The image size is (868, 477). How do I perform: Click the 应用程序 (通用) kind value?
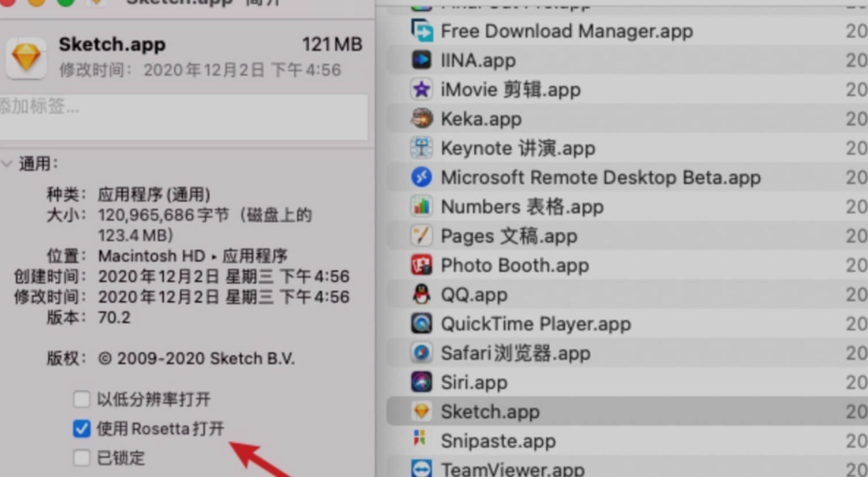pyautogui.click(x=154, y=194)
